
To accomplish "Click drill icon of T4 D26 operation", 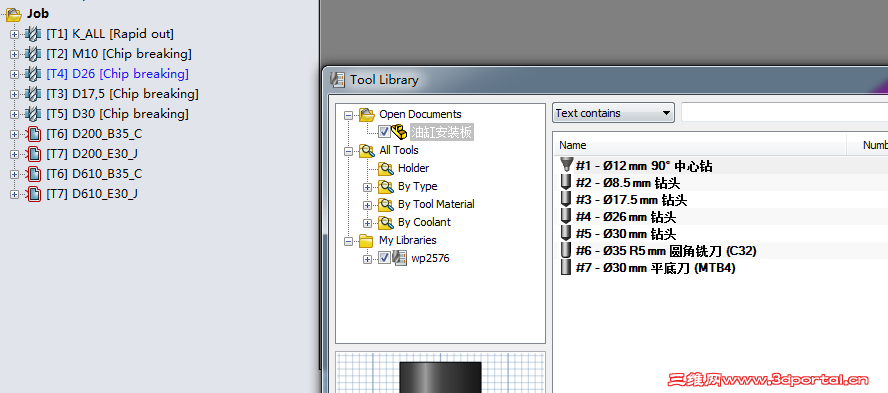I will [x=33, y=74].
